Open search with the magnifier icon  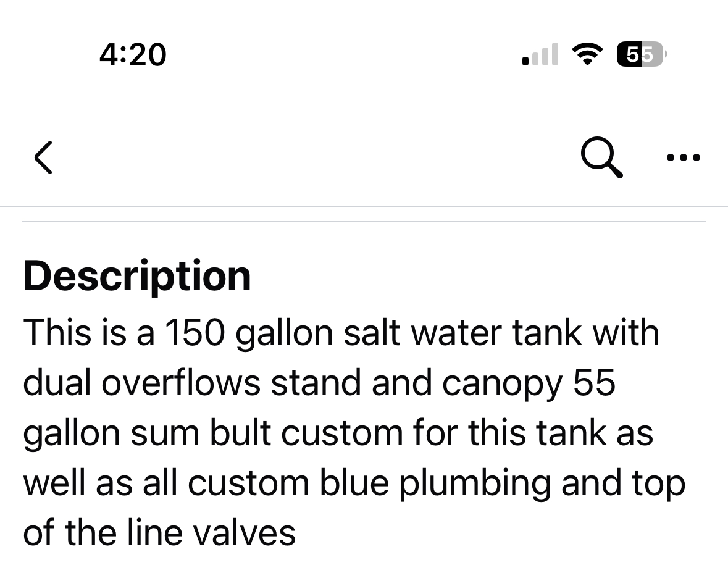tap(601, 157)
